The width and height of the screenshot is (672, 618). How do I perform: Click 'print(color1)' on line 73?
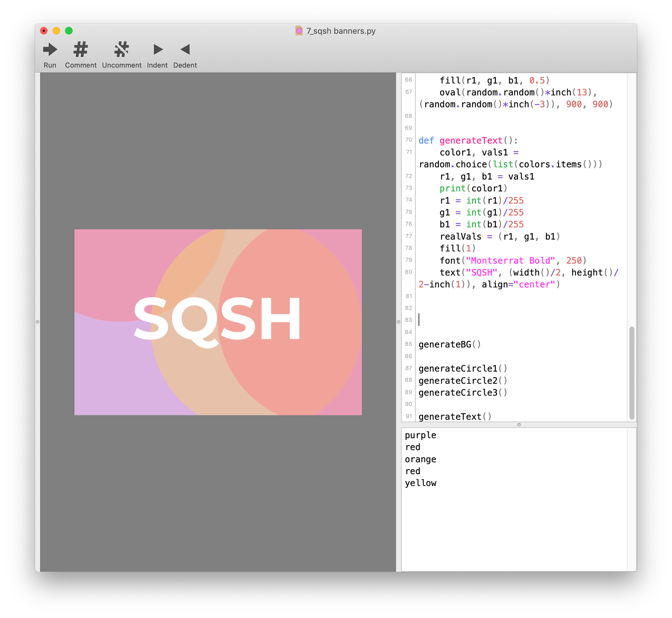(x=473, y=188)
